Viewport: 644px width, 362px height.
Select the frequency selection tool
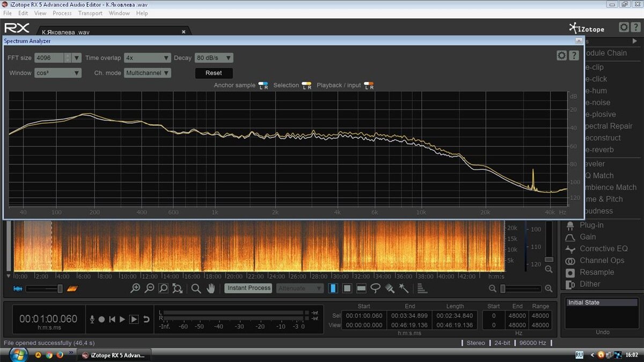[x=361, y=288]
